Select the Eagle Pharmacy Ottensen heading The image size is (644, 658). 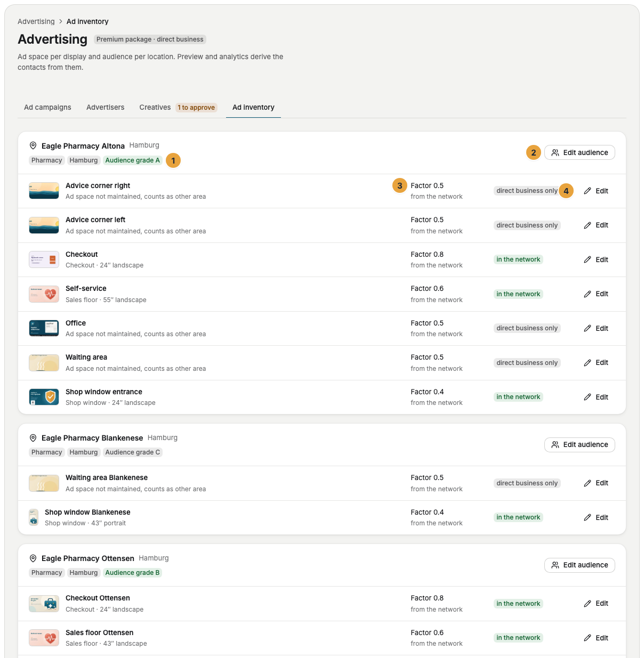point(88,558)
